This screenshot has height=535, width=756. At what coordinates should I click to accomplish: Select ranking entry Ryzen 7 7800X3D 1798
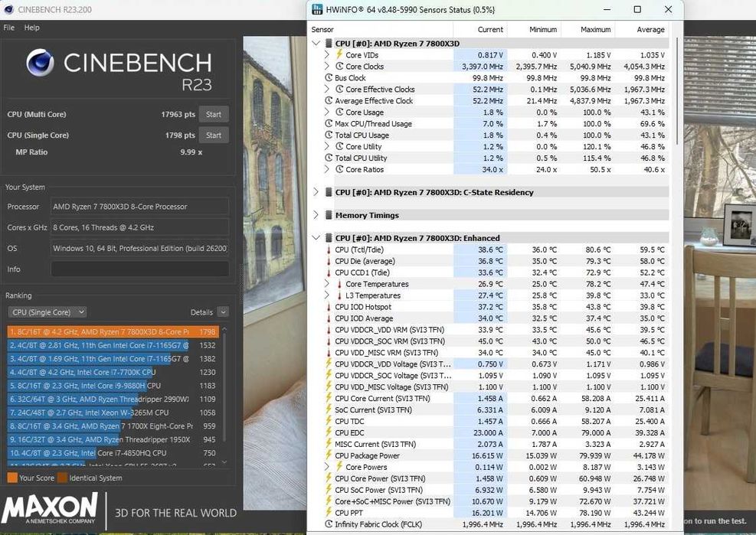[113, 331]
